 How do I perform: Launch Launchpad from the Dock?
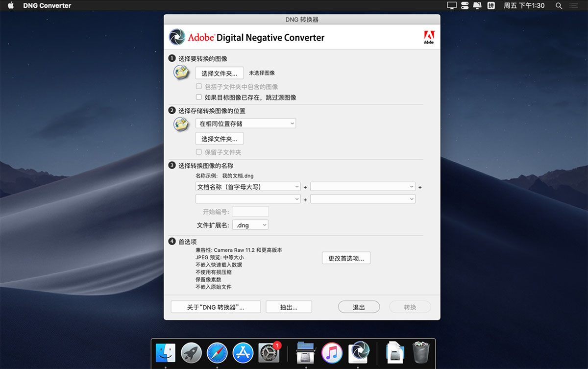pyautogui.click(x=191, y=352)
